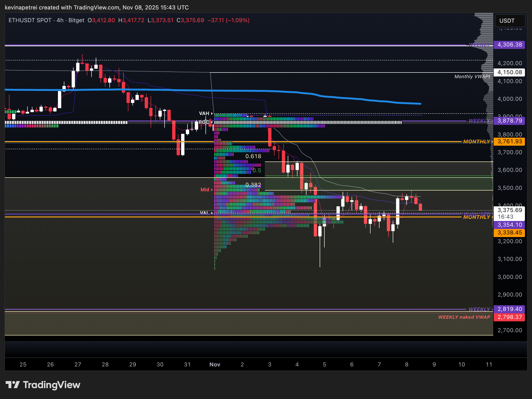The width and height of the screenshot is (532, 399).
Task: Click the purple 4,306.38 price tag
Action: click(509, 45)
